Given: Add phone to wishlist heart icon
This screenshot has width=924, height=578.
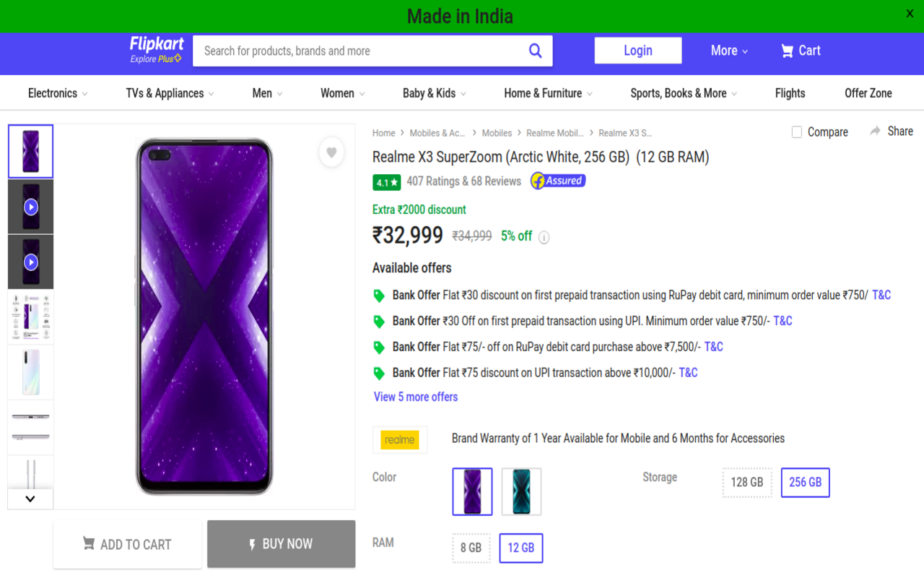Looking at the screenshot, I should point(331,152).
